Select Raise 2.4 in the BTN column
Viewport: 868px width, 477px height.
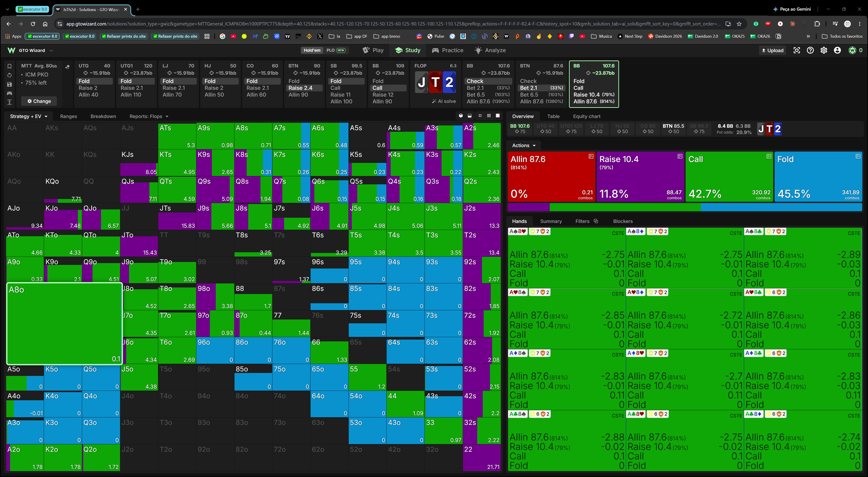(x=305, y=88)
